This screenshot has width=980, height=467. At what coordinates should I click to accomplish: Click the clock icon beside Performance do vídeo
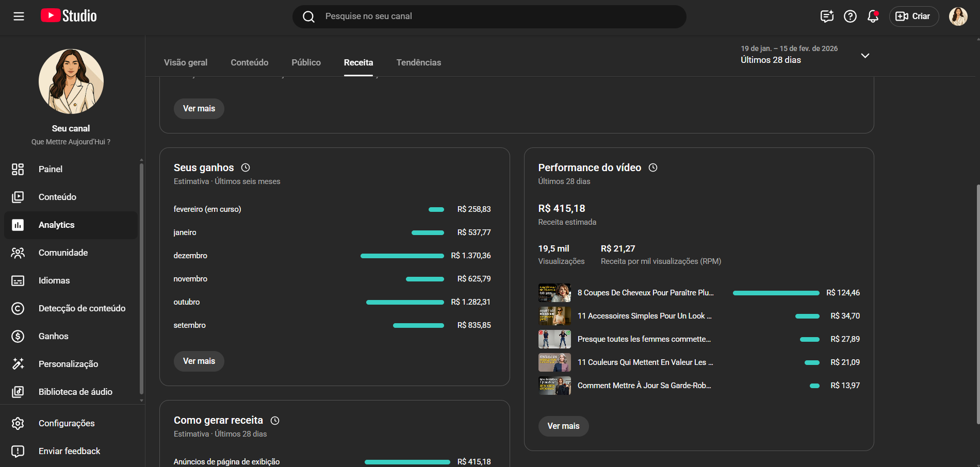click(x=653, y=168)
